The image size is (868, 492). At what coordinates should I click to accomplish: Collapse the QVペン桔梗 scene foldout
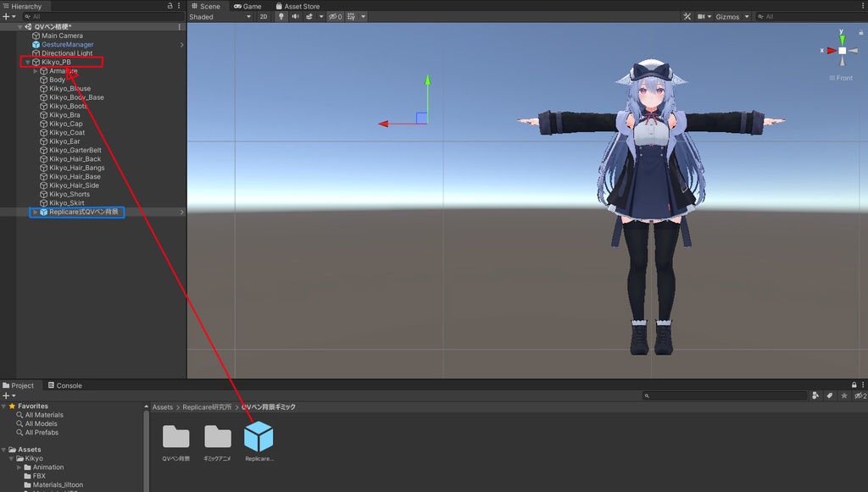click(20, 26)
